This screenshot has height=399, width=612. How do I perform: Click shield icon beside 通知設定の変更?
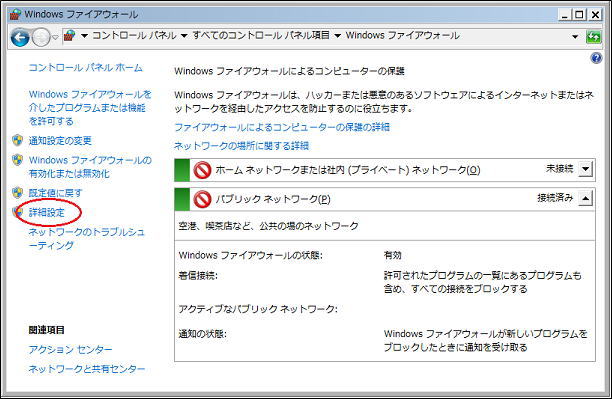(18, 140)
